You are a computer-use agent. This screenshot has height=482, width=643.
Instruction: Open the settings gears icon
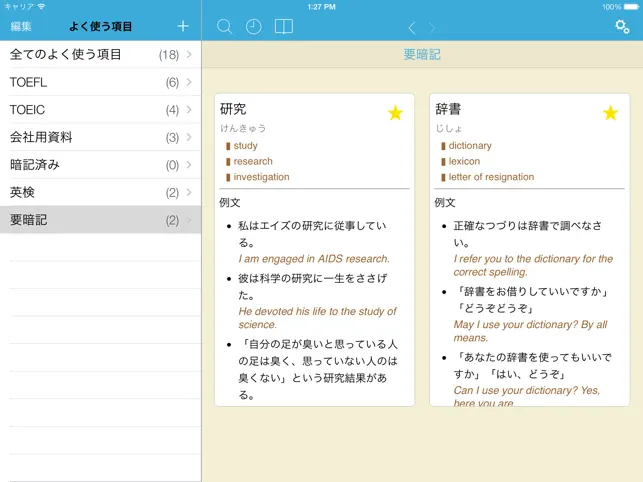coord(622,27)
